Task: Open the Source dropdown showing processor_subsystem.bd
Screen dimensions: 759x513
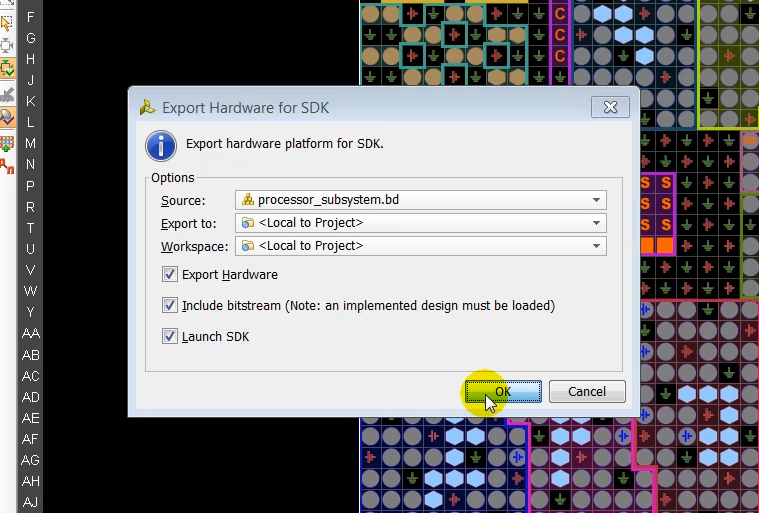Action: coord(421,200)
